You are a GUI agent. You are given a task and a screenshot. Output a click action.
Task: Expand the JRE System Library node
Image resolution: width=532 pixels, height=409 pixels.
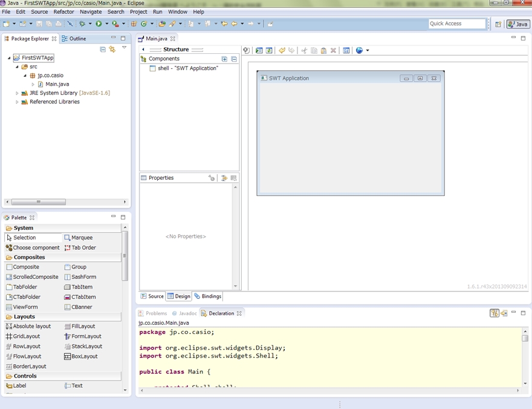point(17,93)
